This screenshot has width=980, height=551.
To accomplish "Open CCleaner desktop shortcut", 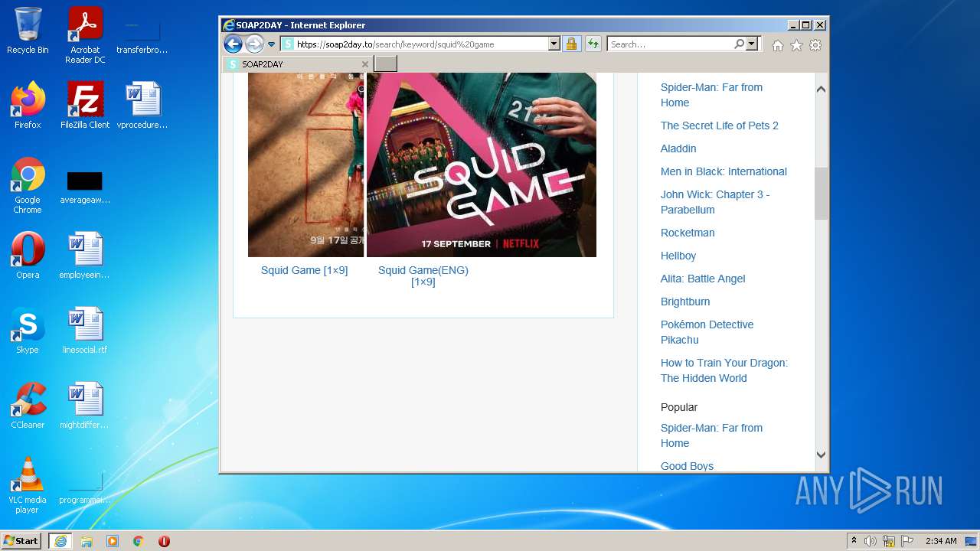I will pyautogui.click(x=28, y=406).
